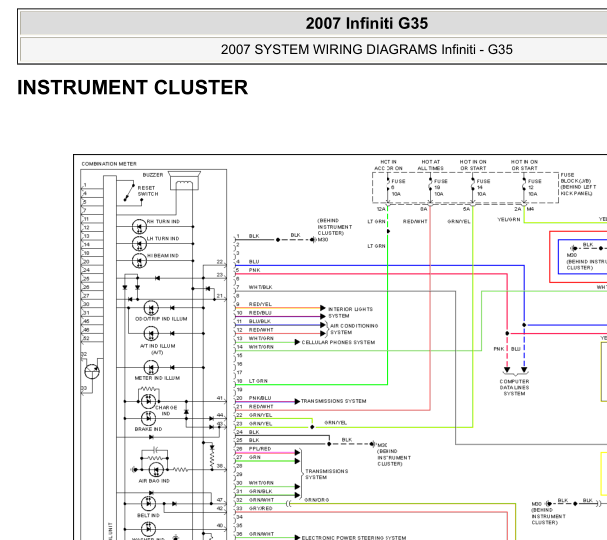
Task: Click the YEL/GRN wire label below the fuse block
Action: point(509,219)
